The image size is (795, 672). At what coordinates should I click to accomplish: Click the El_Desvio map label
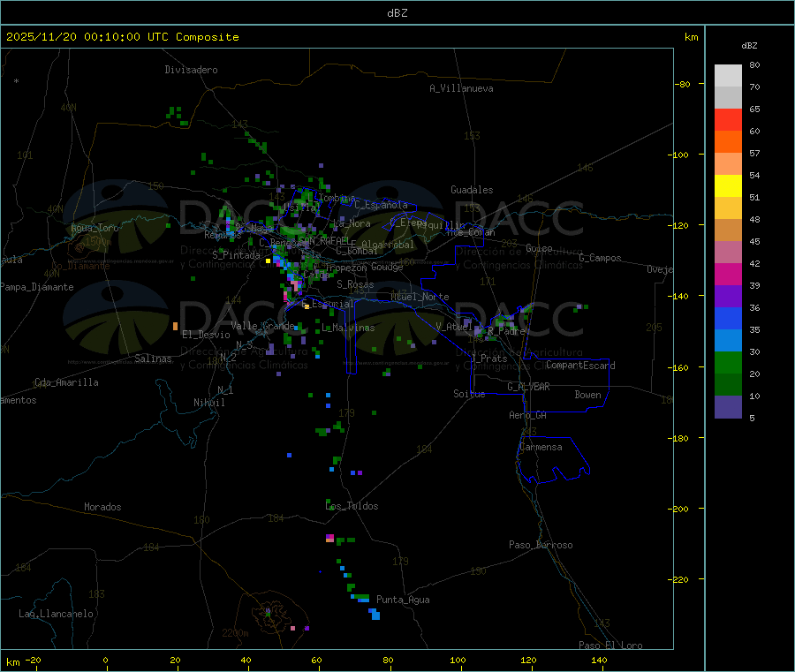(x=206, y=335)
